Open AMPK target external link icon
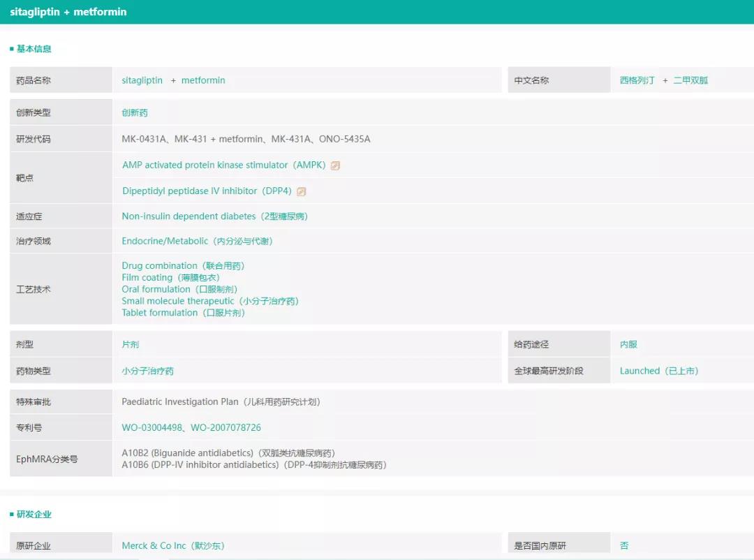Image resolution: width=754 pixels, height=560 pixels. [335, 165]
